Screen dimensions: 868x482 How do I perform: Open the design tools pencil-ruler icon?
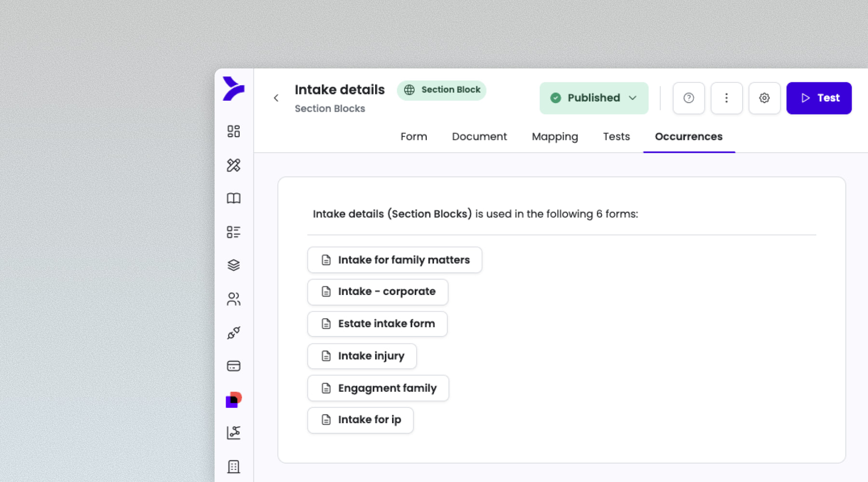click(233, 165)
